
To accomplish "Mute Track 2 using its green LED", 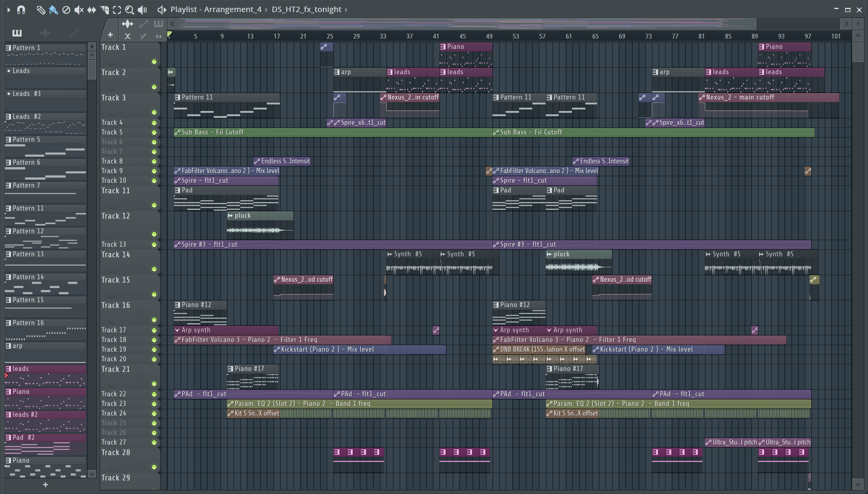I will [154, 87].
